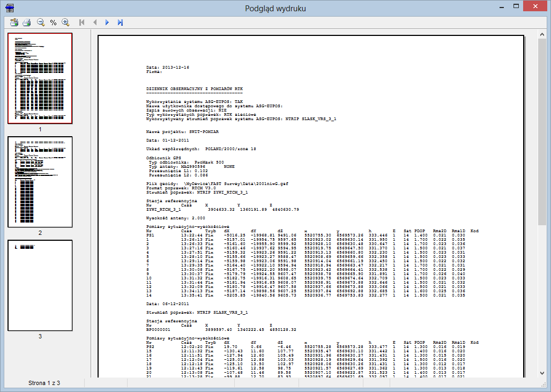Click the vertical scrollbar thumb
Viewport: 551px width, 392px height.
tap(542, 131)
